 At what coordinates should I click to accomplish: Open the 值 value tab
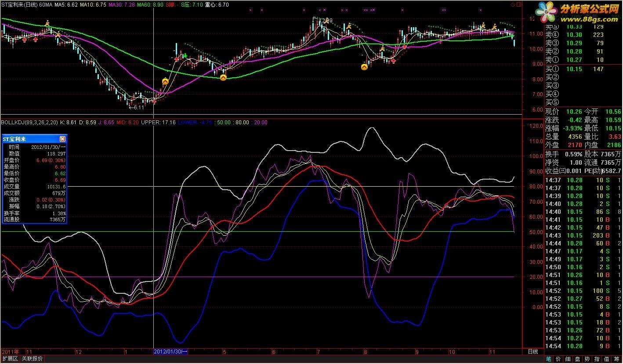pyautogui.click(x=607, y=359)
